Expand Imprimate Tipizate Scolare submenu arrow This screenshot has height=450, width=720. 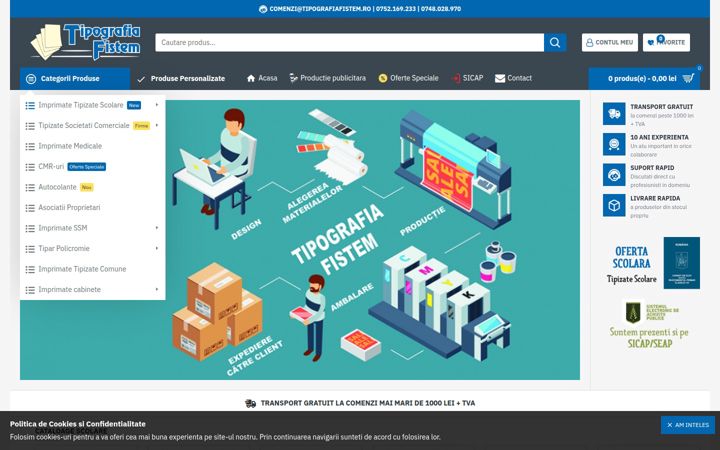157,105
